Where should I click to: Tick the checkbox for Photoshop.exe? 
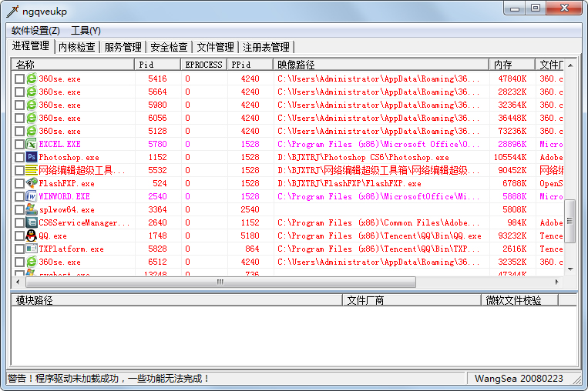19,157
